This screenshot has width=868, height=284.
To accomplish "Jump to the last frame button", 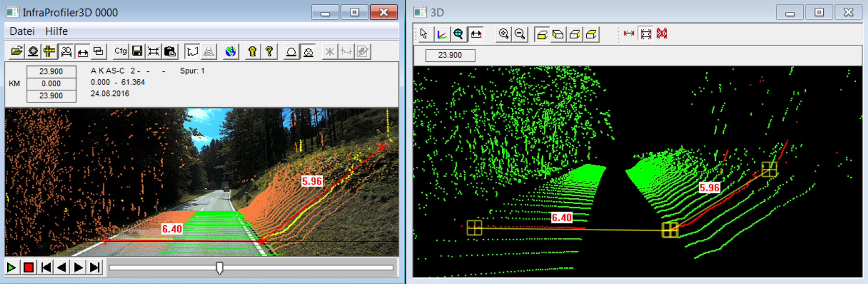I will point(94,268).
